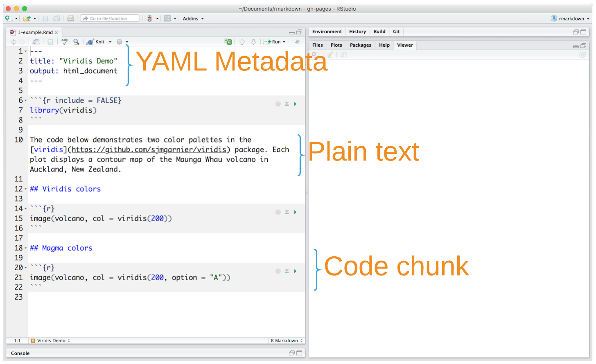Click the workspace panes layout icon

(x=167, y=18)
